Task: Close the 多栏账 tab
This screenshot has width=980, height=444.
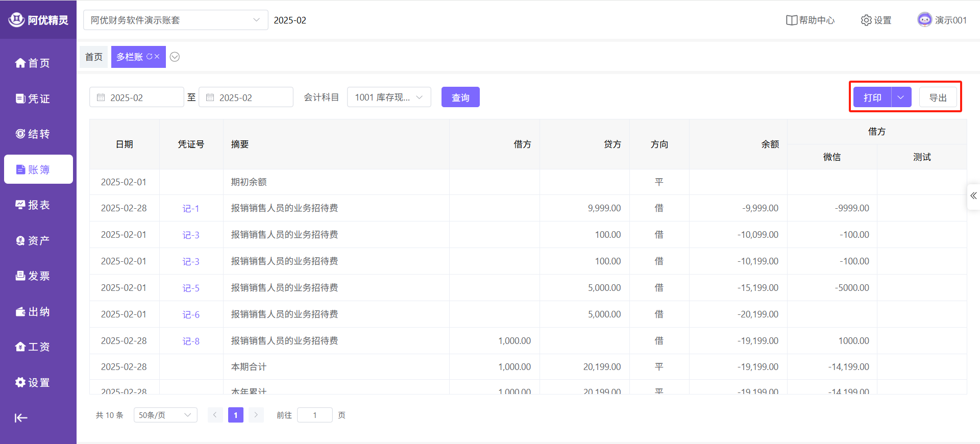Action: pyautogui.click(x=157, y=57)
